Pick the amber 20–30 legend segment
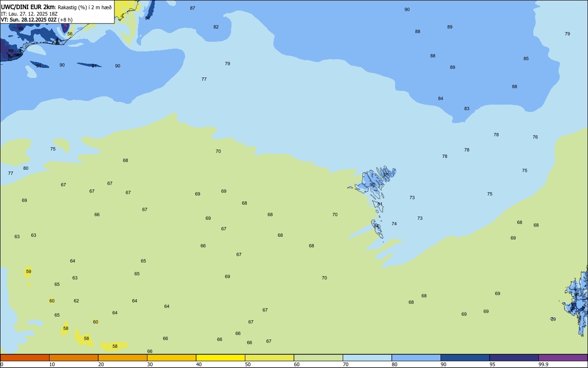This screenshot has width=588, height=368. [x=123, y=357]
